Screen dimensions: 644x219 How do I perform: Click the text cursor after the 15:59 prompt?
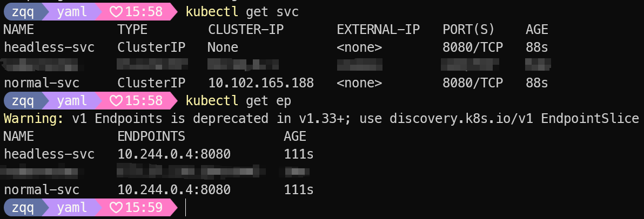(185, 207)
